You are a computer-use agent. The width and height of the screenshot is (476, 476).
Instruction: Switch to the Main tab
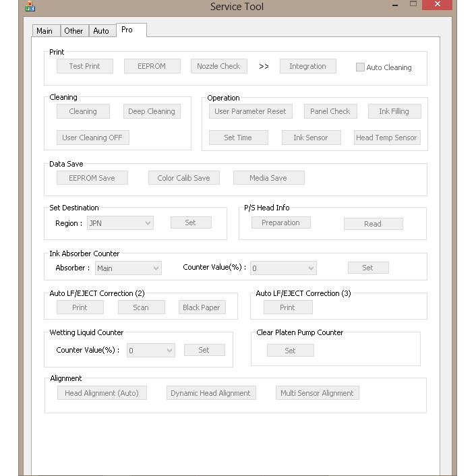[x=44, y=31]
